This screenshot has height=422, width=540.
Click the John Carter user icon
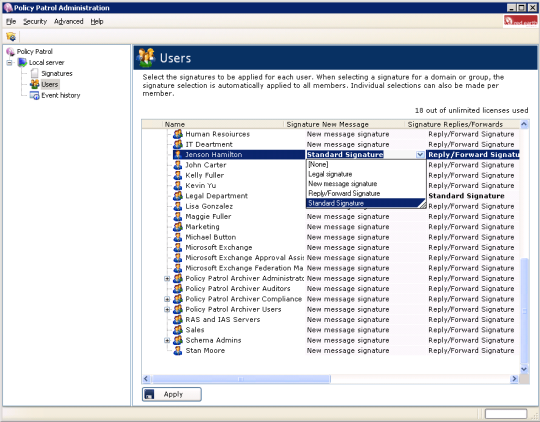(178, 165)
